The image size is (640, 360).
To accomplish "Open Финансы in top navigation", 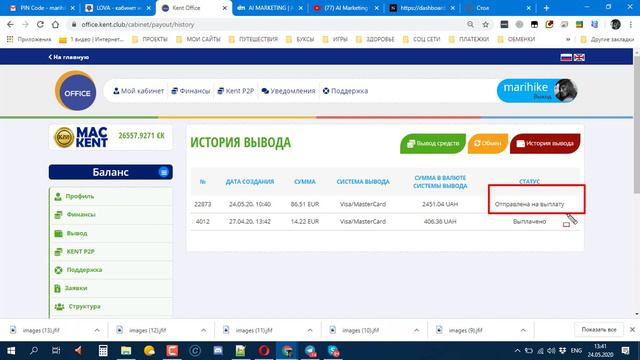I will tap(191, 91).
